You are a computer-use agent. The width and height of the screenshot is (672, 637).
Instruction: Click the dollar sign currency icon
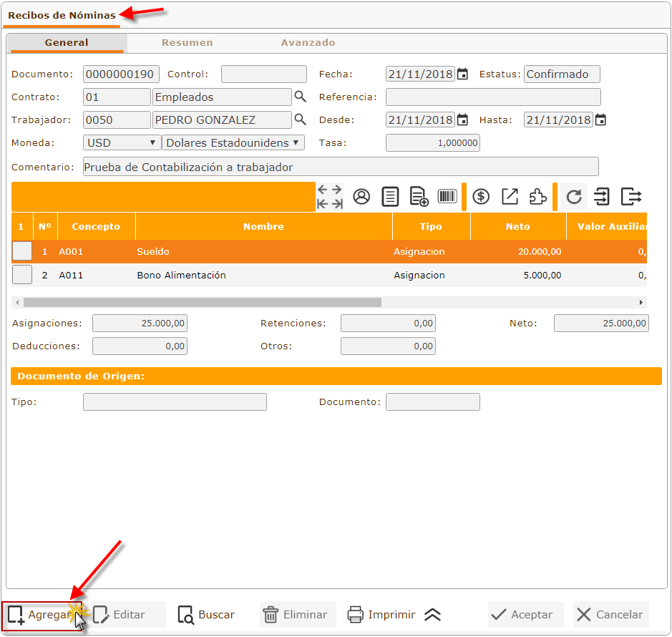481,197
